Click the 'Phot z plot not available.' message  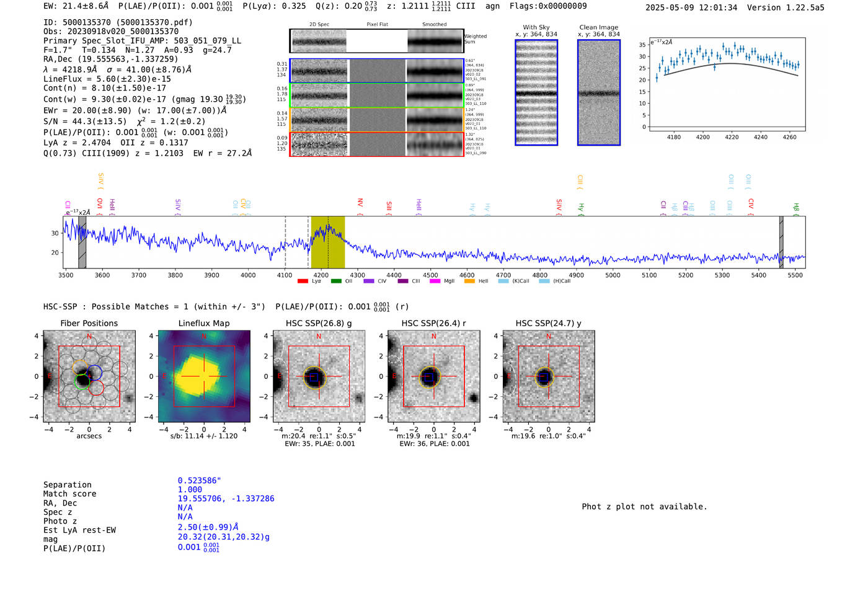644,507
